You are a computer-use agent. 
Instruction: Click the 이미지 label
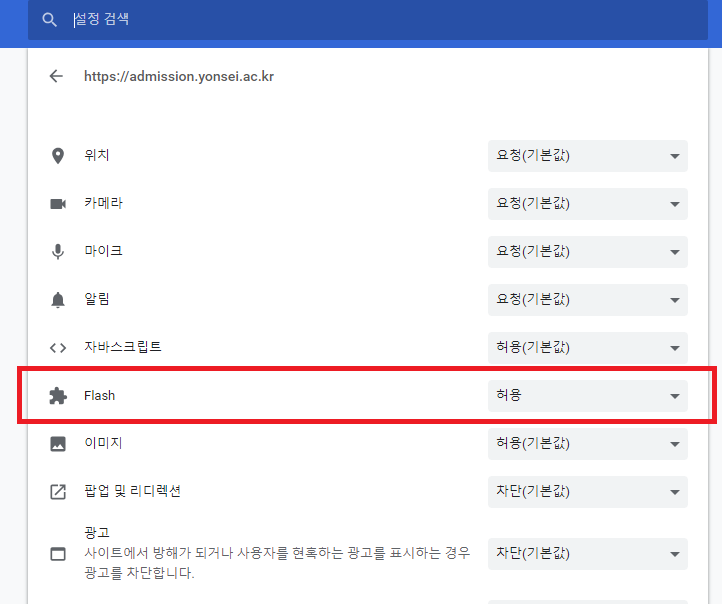(103, 443)
